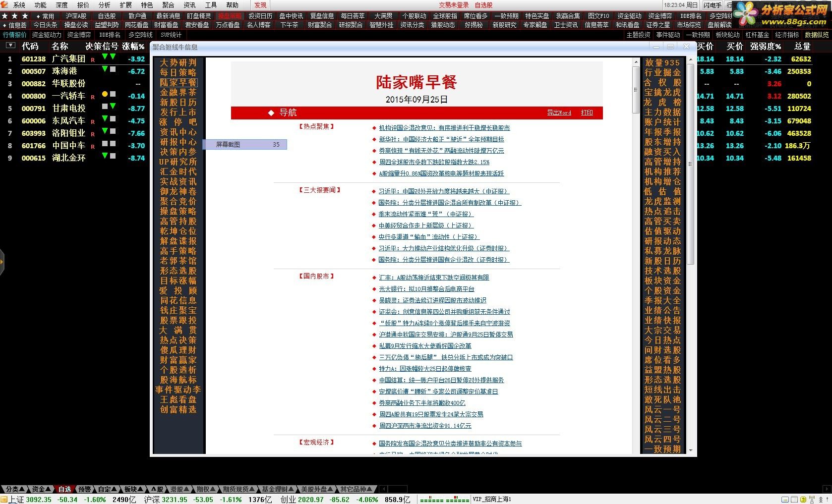Click 交易未登录 login link
This screenshot has width=832, height=504.
(x=454, y=5)
